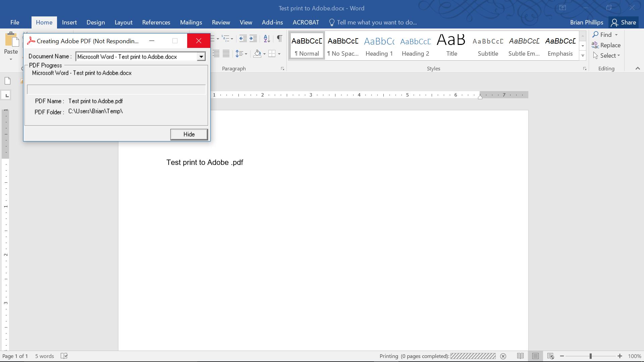Open the proofing errors checker in status bar
The width and height of the screenshot is (644, 362).
coord(64,356)
